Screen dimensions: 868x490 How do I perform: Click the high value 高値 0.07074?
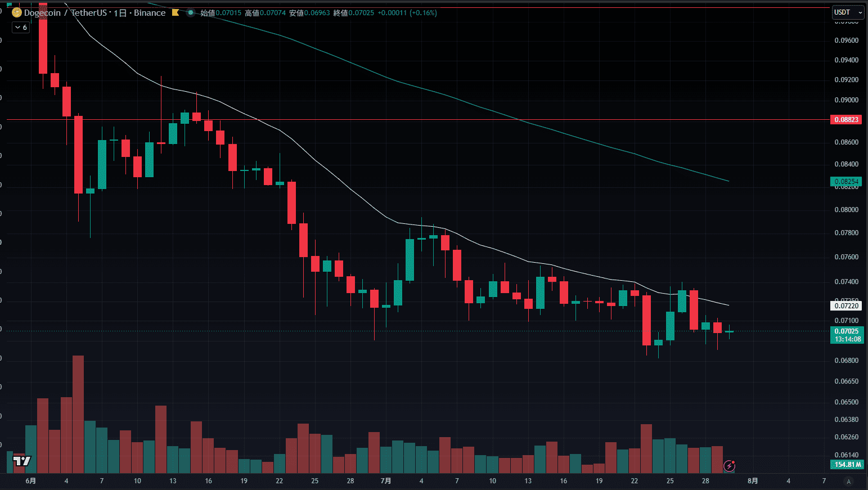pyautogui.click(x=265, y=12)
